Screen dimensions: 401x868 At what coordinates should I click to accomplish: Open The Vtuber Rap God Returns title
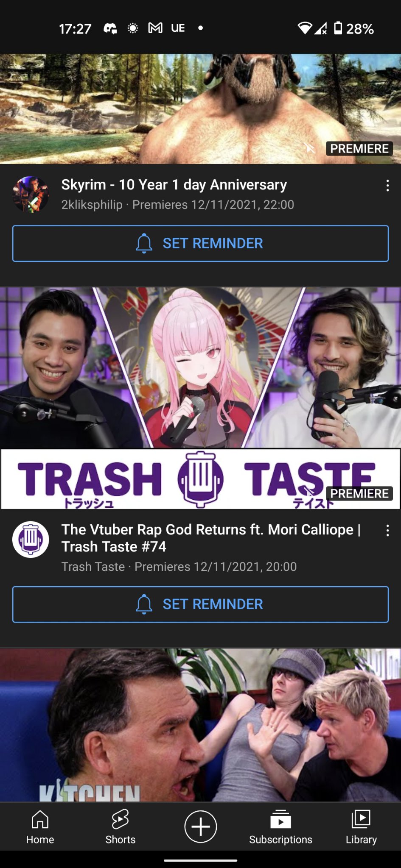(211, 538)
